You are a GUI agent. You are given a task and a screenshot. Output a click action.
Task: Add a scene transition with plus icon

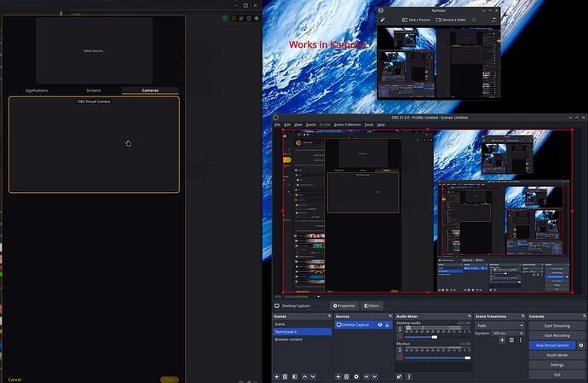pos(503,340)
